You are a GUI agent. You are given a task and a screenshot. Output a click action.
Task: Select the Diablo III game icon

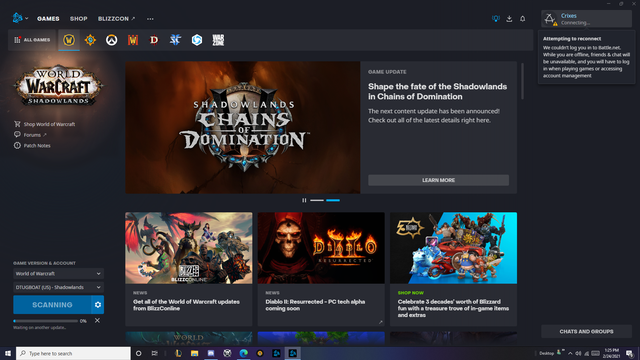tap(154, 40)
